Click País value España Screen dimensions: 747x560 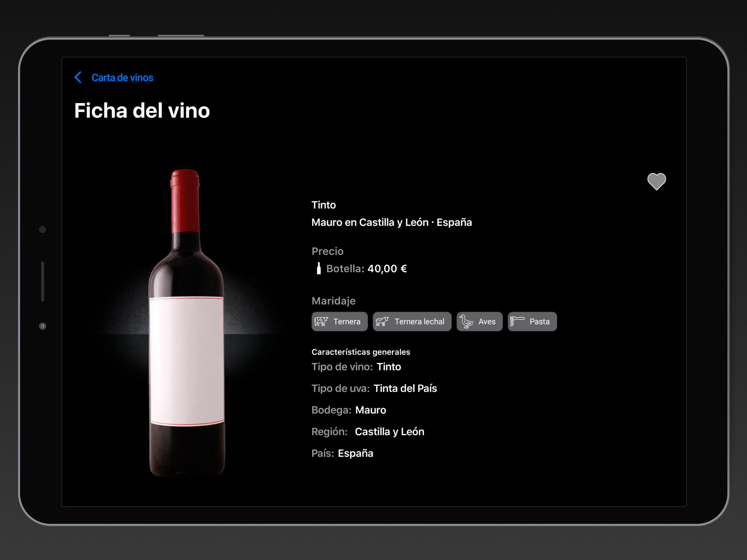coord(356,453)
